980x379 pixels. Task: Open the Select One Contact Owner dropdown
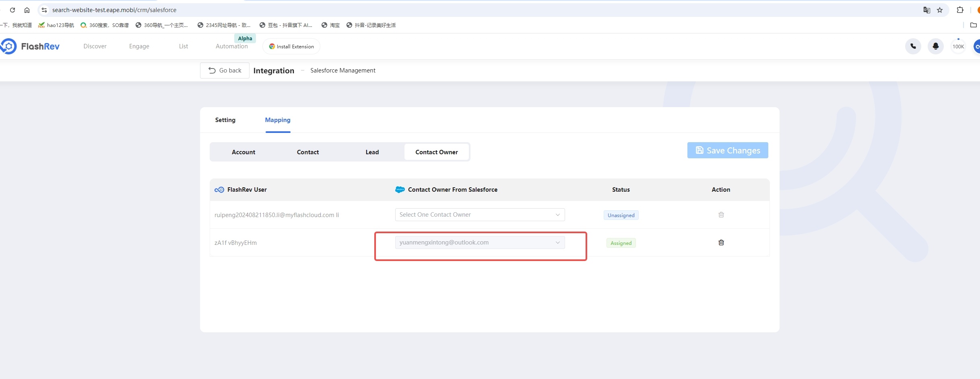click(x=480, y=215)
